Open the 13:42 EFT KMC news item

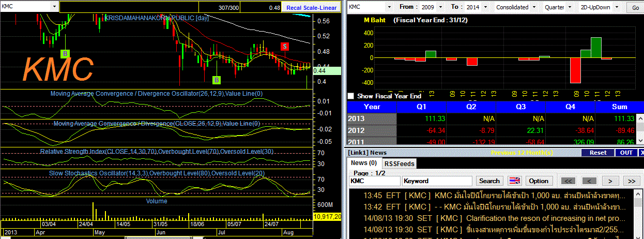(494, 207)
